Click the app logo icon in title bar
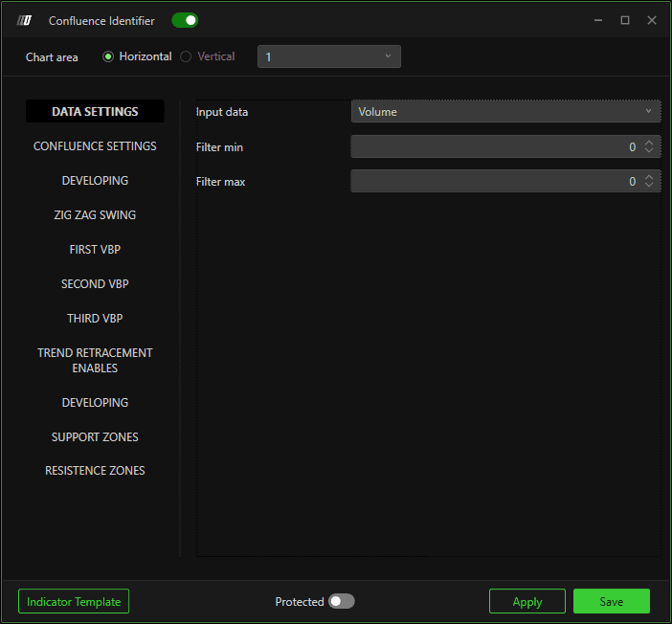Image resolution: width=672 pixels, height=624 pixels. click(24, 20)
